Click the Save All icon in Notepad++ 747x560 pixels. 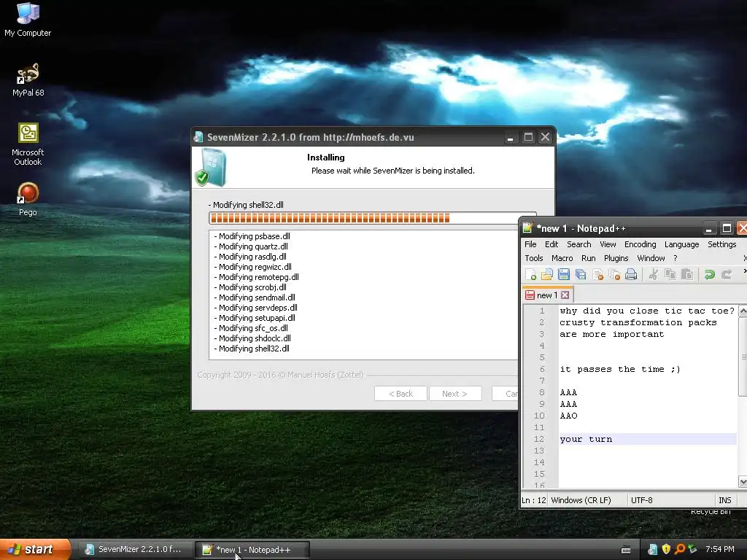pyautogui.click(x=581, y=274)
